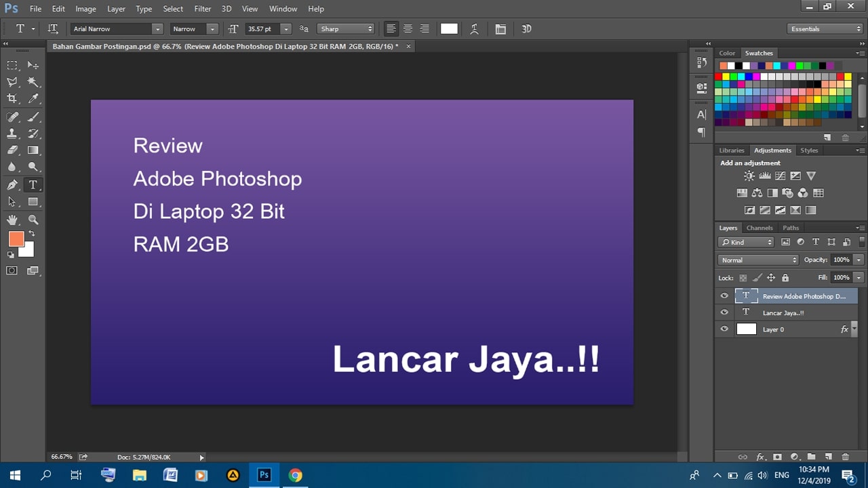Toggle layer filtering on/off switch

[x=863, y=242]
